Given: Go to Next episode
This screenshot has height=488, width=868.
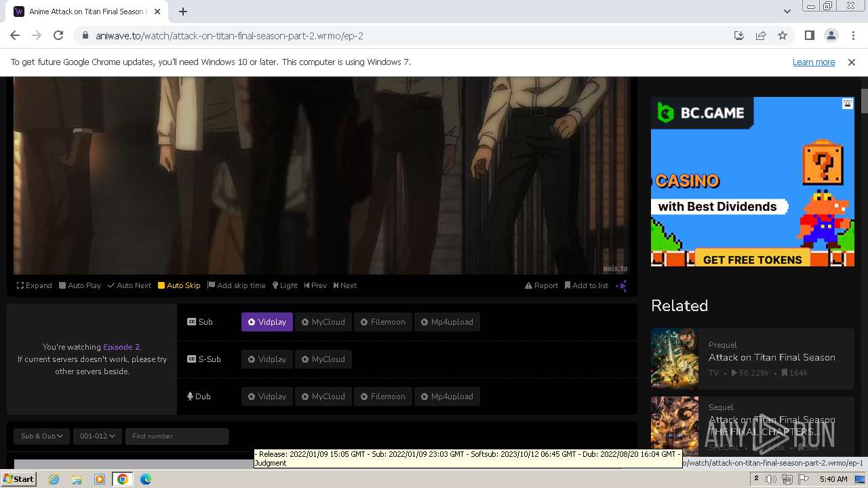Looking at the screenshot, I should [x=345, y=285].
